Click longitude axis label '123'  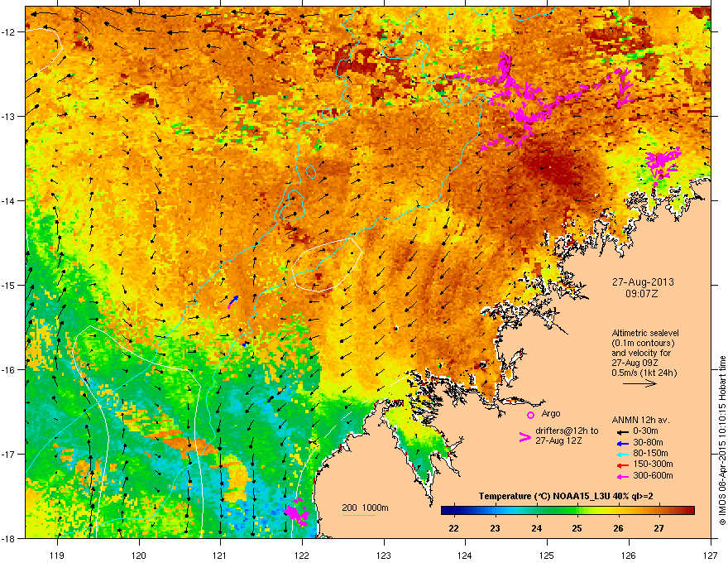point(384,555)
